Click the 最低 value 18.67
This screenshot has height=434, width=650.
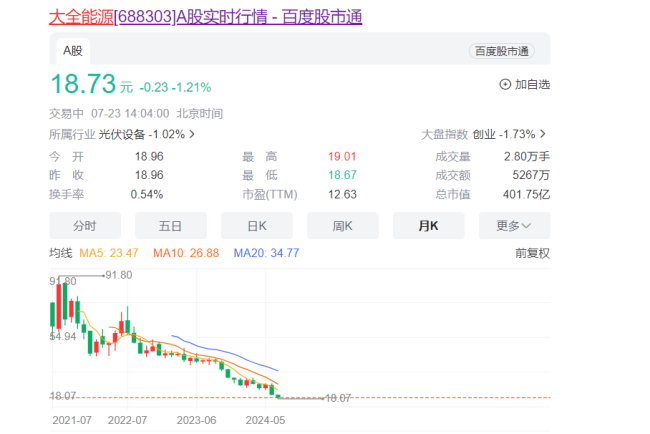point(342,175)
